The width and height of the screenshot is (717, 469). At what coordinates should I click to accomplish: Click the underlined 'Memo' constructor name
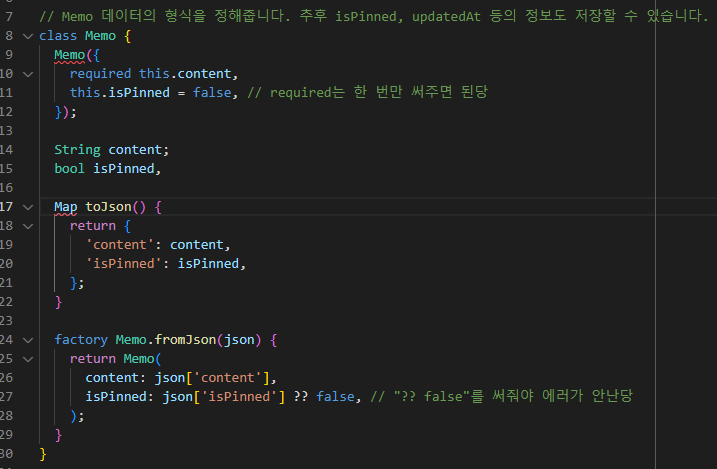click(70, 55)
